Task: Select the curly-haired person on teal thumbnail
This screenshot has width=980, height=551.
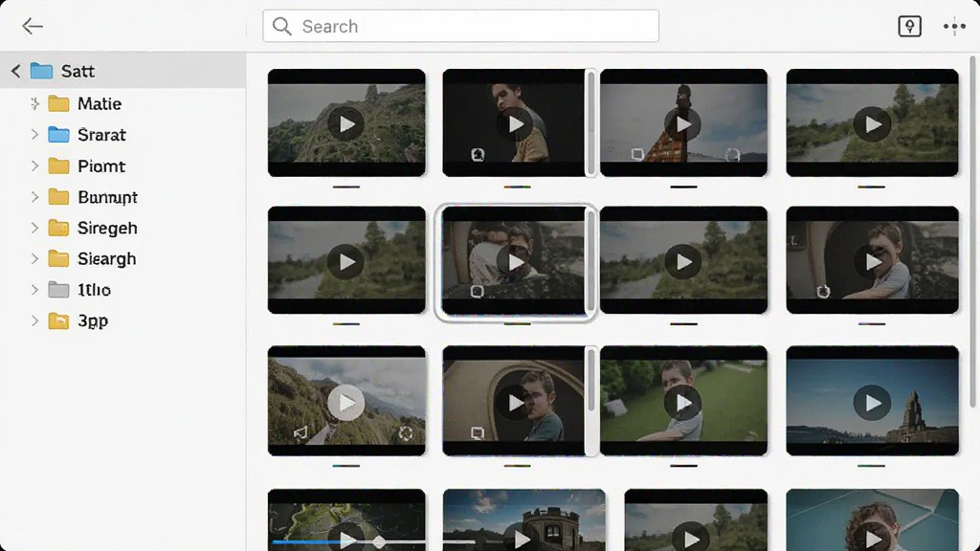Action: 872,519
